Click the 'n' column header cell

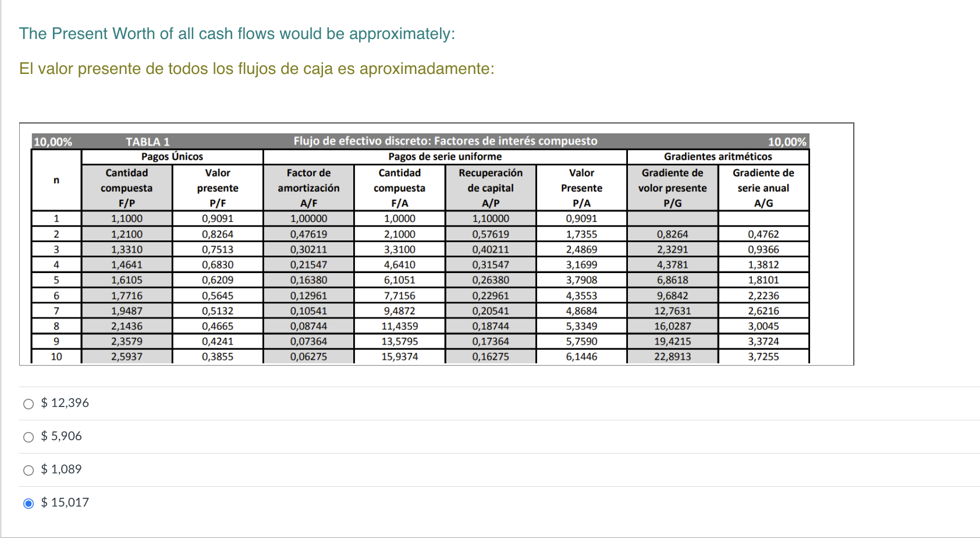click(x=56, y=180)
